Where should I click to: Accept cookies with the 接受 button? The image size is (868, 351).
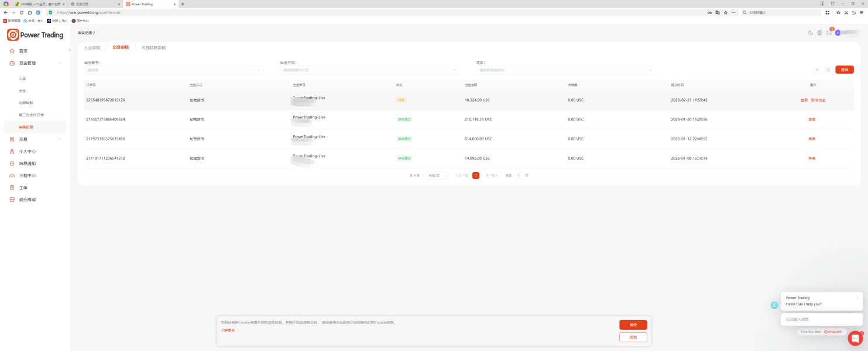[633, 325]
